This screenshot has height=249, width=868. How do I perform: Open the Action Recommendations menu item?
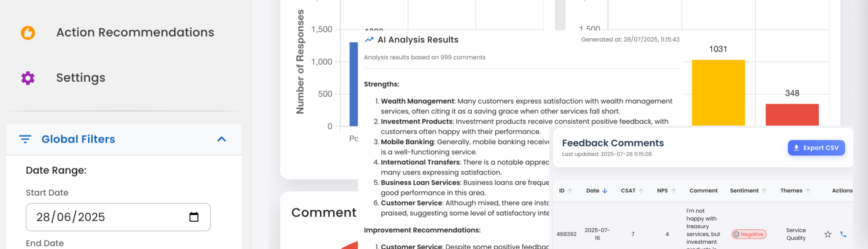coord(135,33)
